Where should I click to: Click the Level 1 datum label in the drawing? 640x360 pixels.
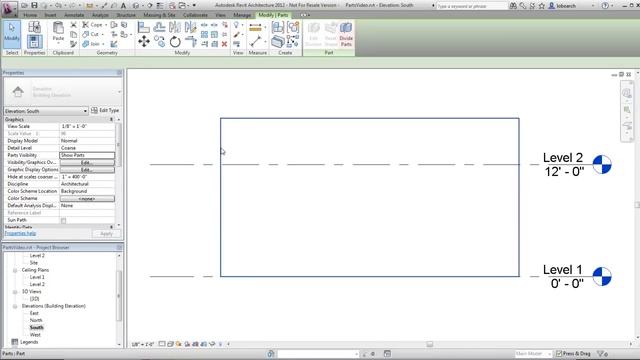pos(562,269)
